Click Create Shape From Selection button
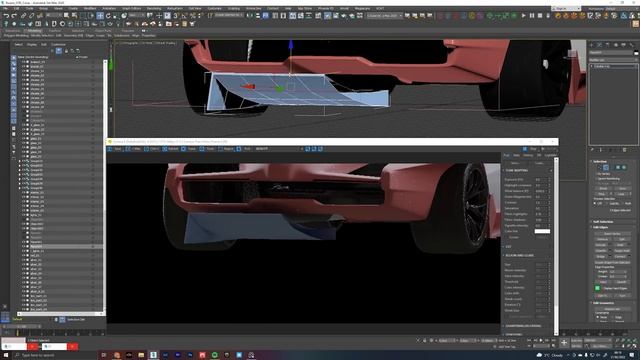Screen dimensions: 640x360 (612, 262)
